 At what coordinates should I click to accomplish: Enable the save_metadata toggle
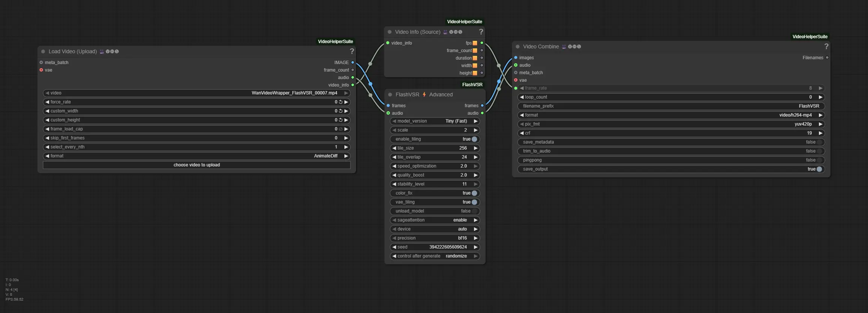point(819,142)
